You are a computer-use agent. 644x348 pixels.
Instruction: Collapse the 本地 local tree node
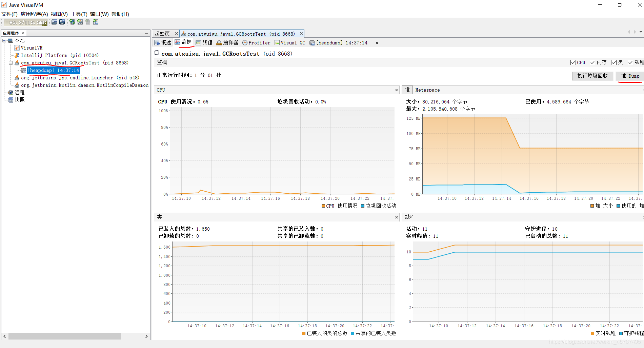click(4, 40)
